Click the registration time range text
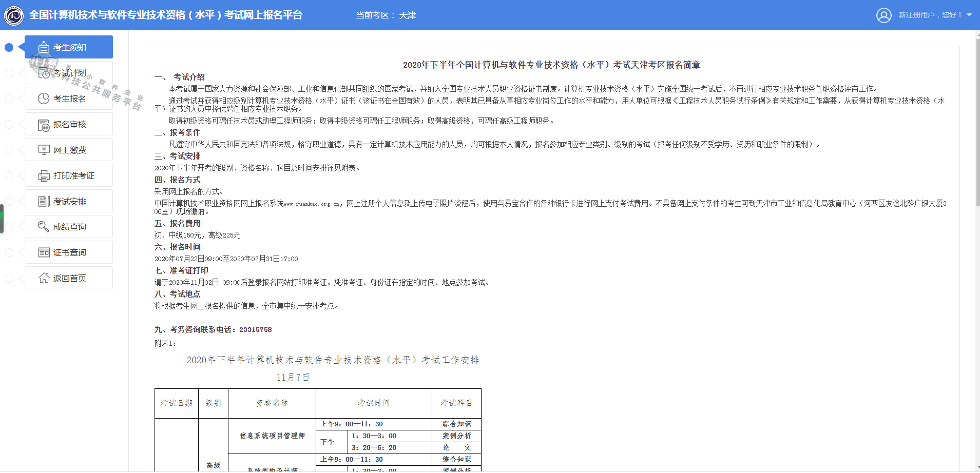Viewport: 980px width, 473px height. [x=226, y=259]
